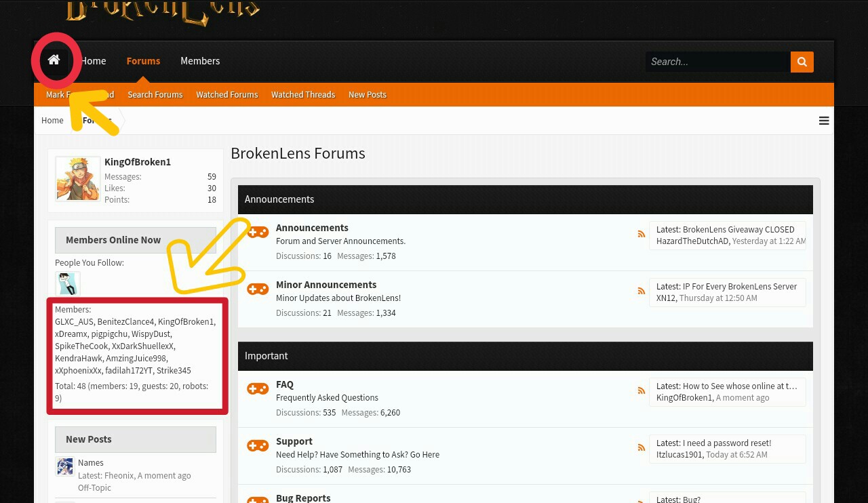Click inside the Search text field

[x=718, y=62]
